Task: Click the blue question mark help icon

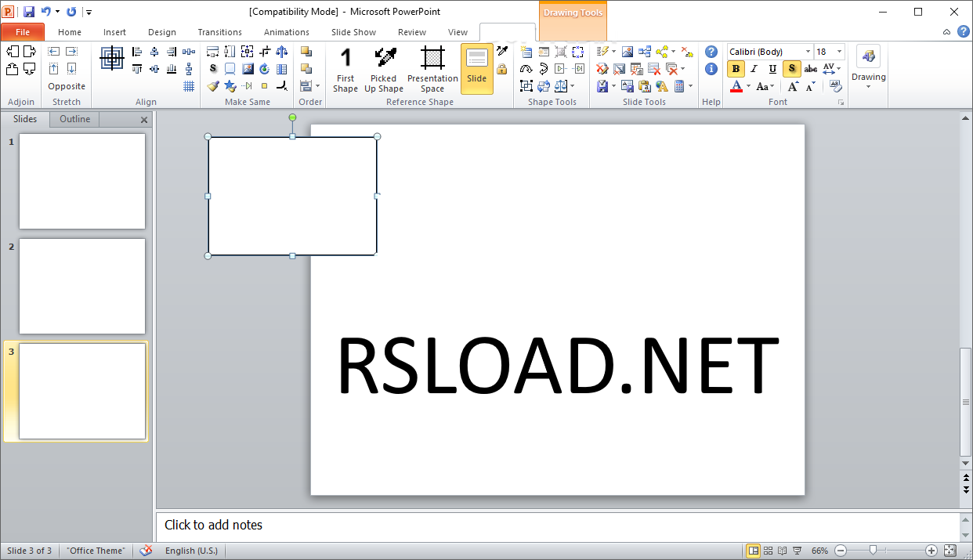Action: pyautogui.click(x=711, y=52)
